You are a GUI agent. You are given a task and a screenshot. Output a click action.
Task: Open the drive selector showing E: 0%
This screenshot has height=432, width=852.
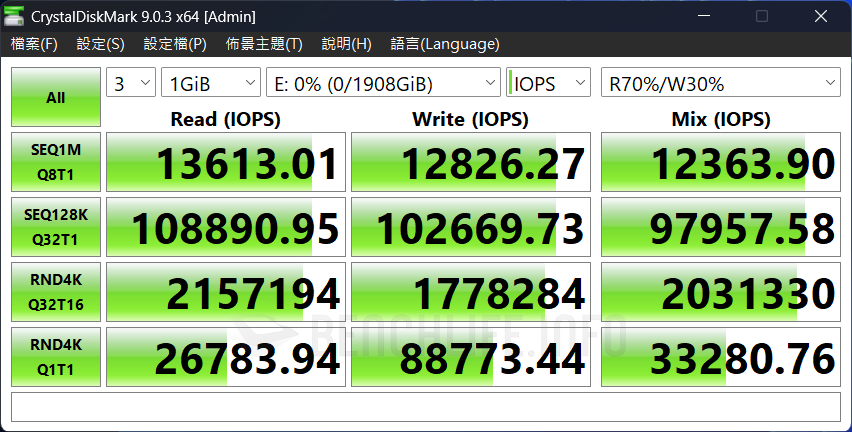click(383, 83)
